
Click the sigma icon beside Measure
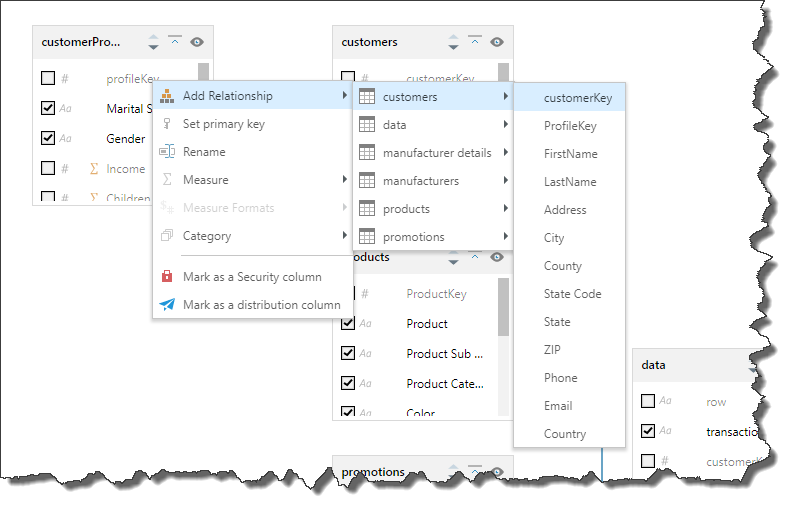click(x=167, y=180)
